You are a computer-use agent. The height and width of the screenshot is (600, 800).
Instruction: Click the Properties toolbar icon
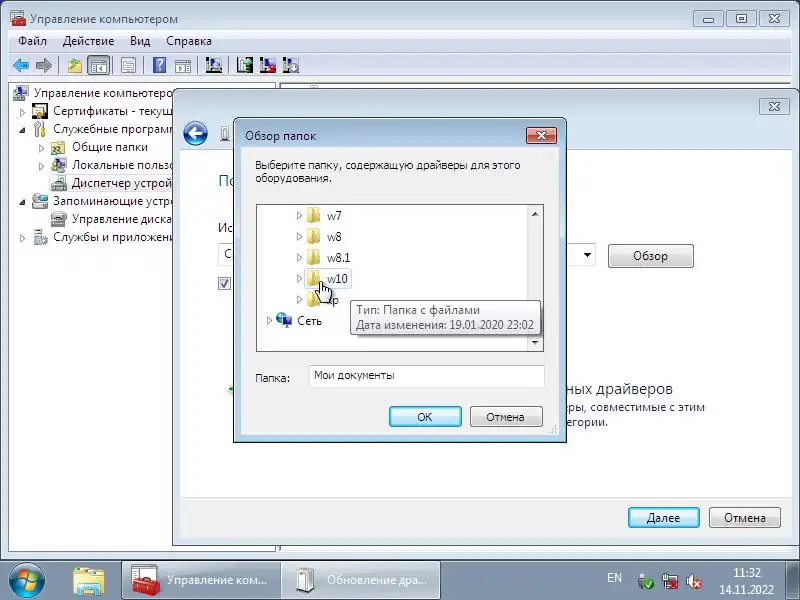(128, 65)
